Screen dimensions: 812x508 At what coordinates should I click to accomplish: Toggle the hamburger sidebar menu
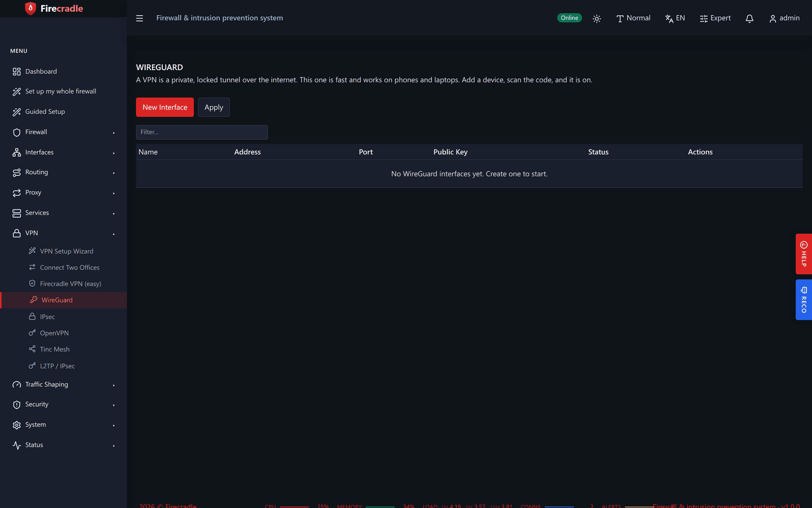point(140,18)
